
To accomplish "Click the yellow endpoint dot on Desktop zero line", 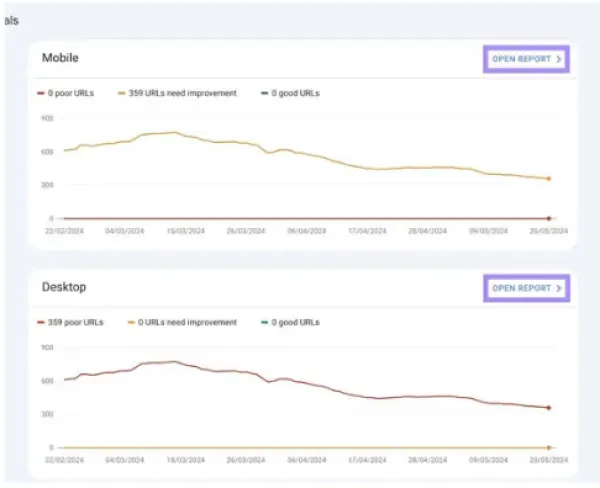I will point(549,447).
